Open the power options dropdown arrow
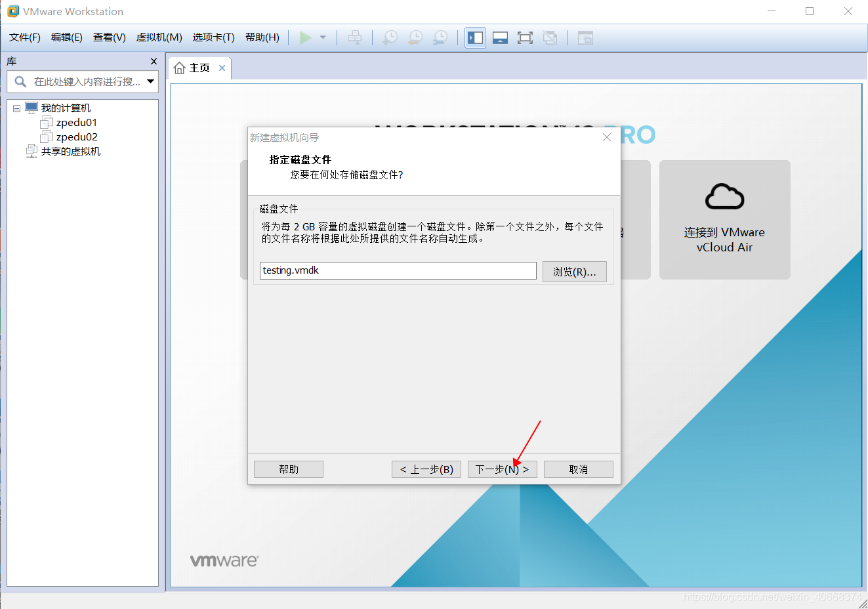This screenshot has width=868, height=609. [323, 37]
